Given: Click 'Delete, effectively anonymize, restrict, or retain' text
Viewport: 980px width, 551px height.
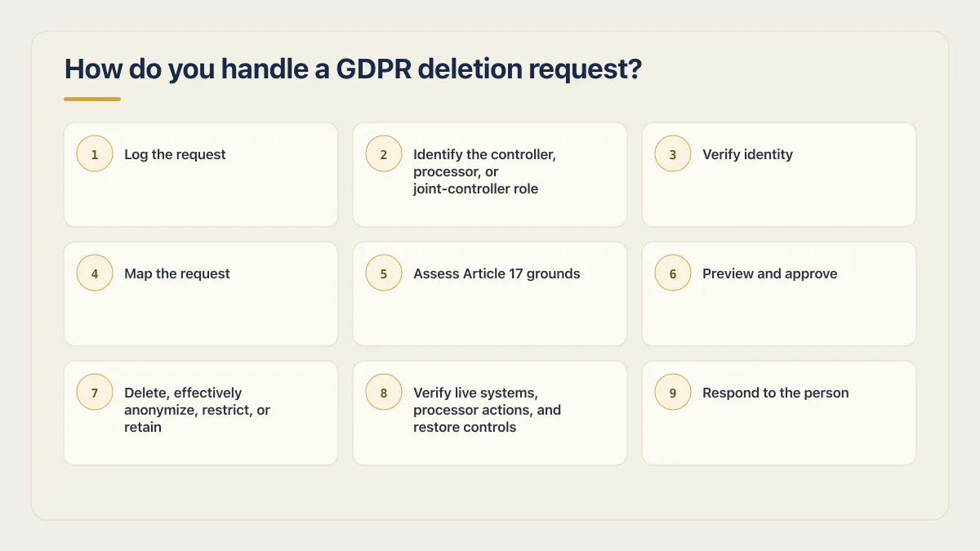Looking at the screenshot, I should [x=197, y=410].
